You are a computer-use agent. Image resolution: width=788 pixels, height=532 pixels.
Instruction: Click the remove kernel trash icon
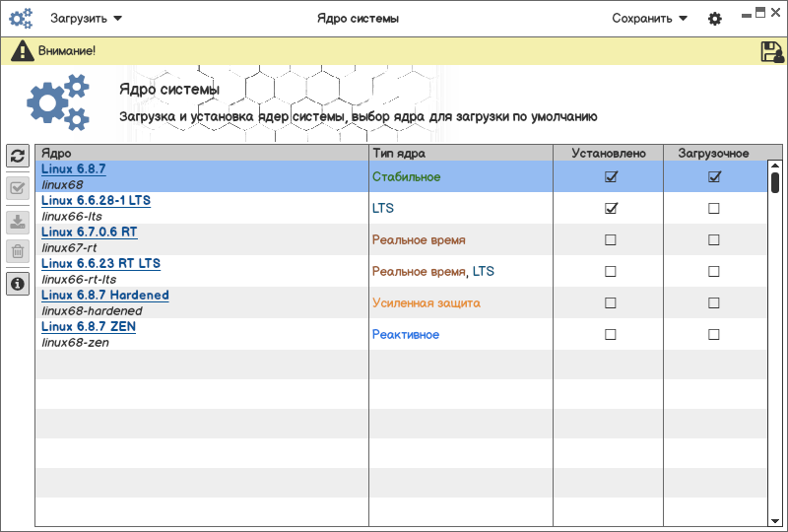point(17,251)
